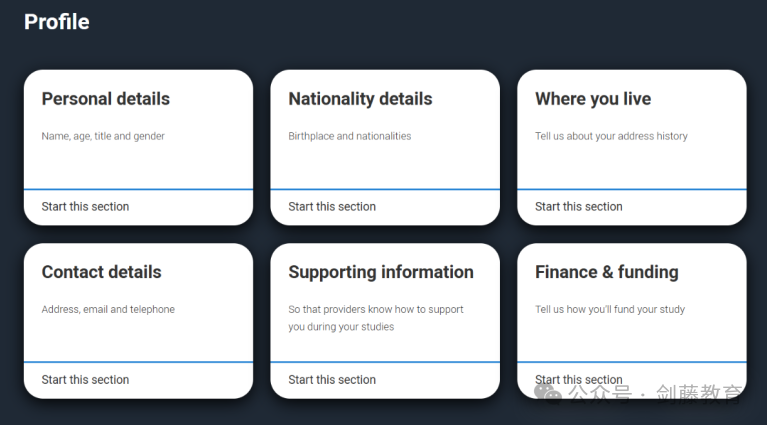Screen dimensions: 767x425
Task: Open the Supporting information card heading
Action: (381, 272)
